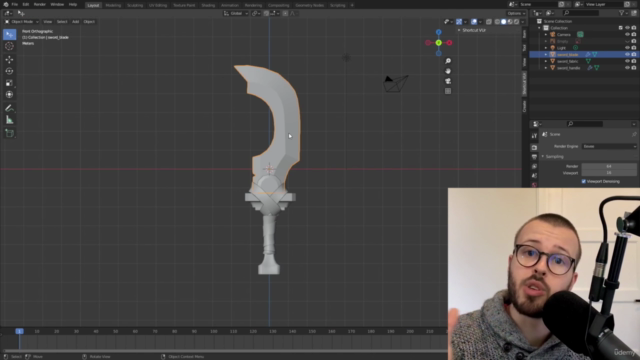Image resolution: width=640 pixels, height=360 pixels.
Task: Click the Blender logo icon
Action: click(x=6, y=4)
